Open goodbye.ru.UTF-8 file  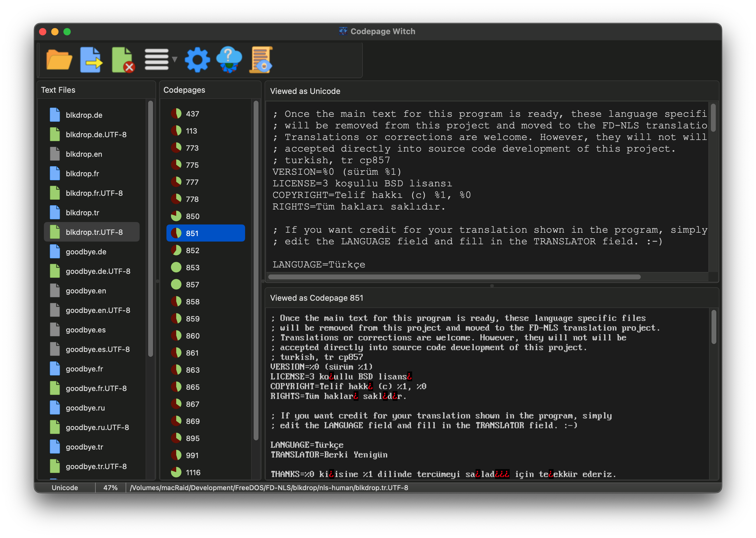[x=97, y=427]
